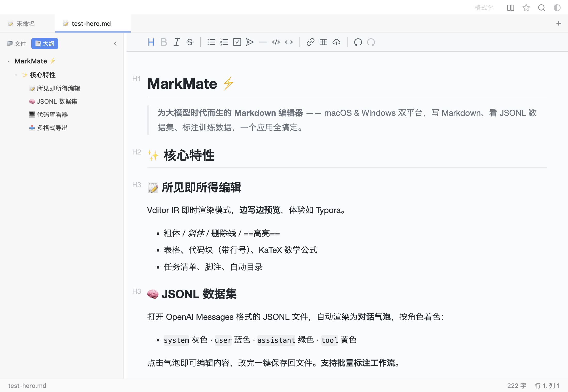
Task: Jump to 代码查看器 in outline
Action: [48, 115]
